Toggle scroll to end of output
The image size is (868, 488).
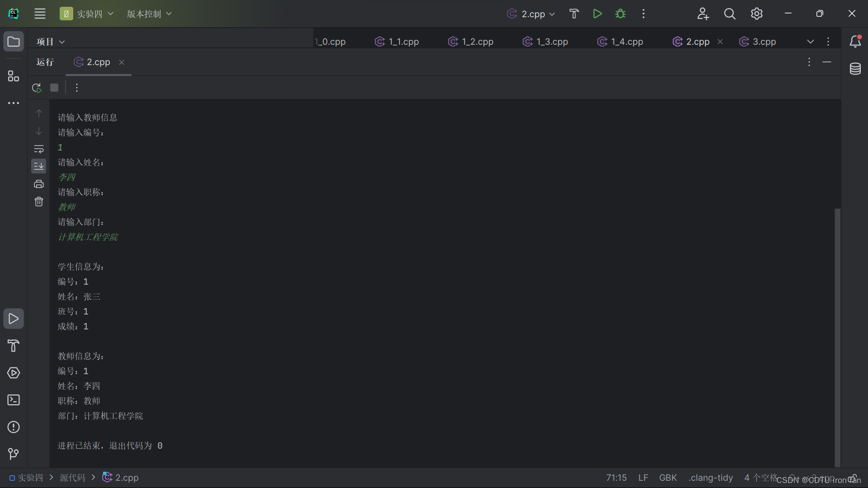click(x=39, y=166)
